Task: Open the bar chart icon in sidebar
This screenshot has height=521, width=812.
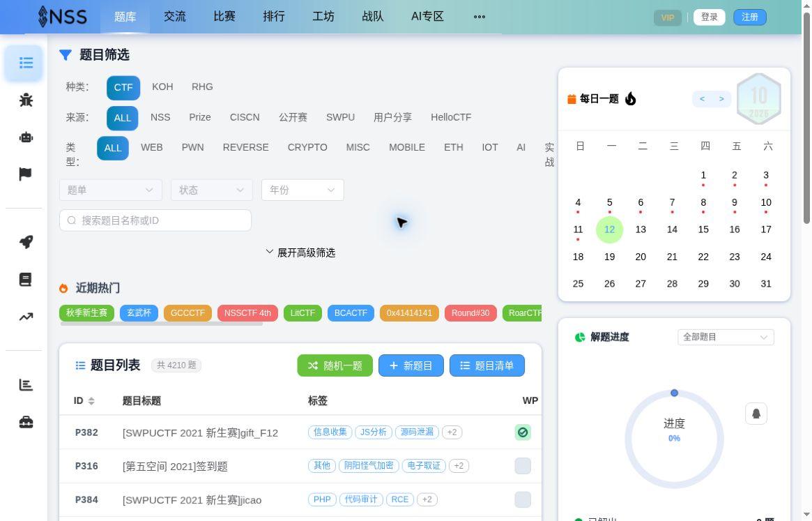Action: click(x=26, y=385)
